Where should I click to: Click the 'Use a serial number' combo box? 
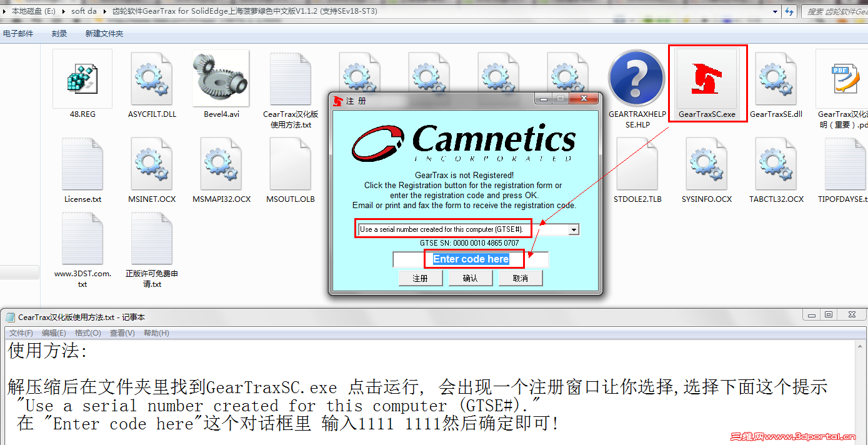(469, 229)
